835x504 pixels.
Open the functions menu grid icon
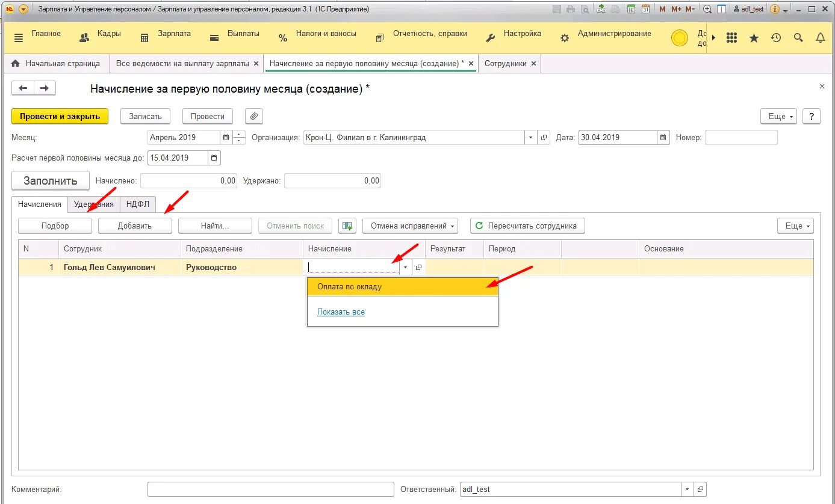pos(731,38)
